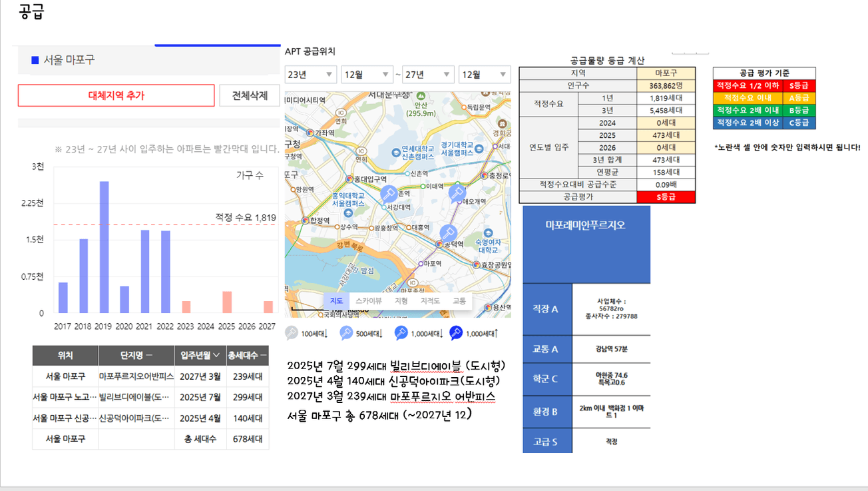
Task: Open the start year 23년 dropdown
Action: 311,75
